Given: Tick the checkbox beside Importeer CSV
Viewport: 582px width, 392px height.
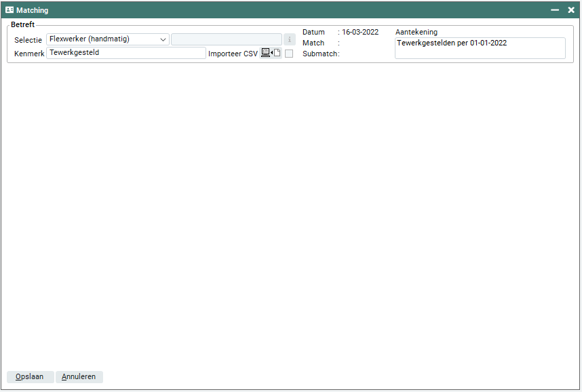Looking at the screenshot, I should [289, 54].
